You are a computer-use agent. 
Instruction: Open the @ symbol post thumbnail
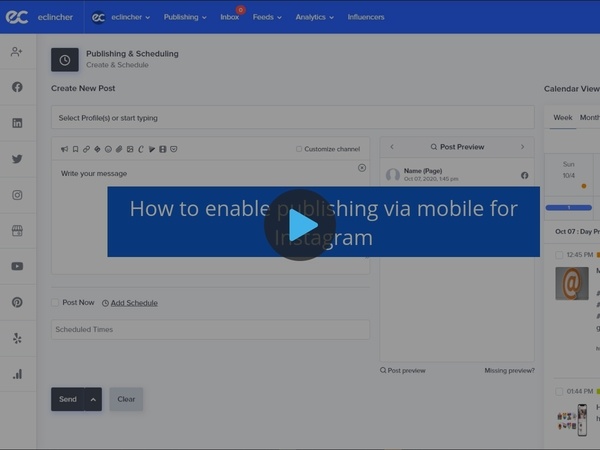(x=572, y=284)
